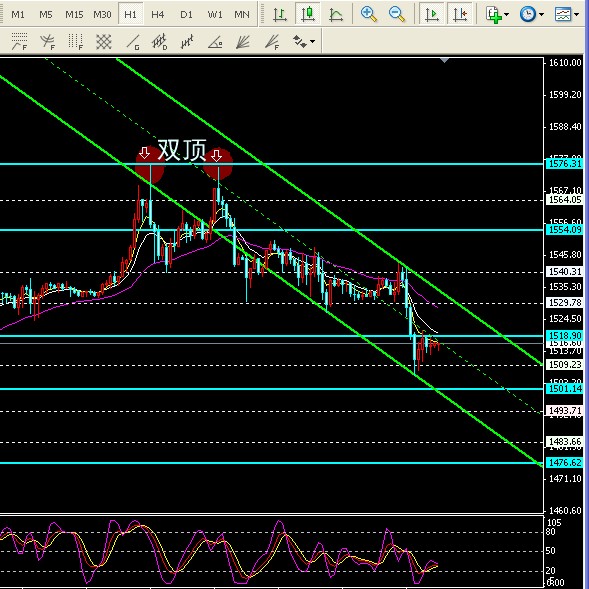Switch to the H4 timeframe
The image size is (589, 589).
pyautogui.click(x=158, y=15)
